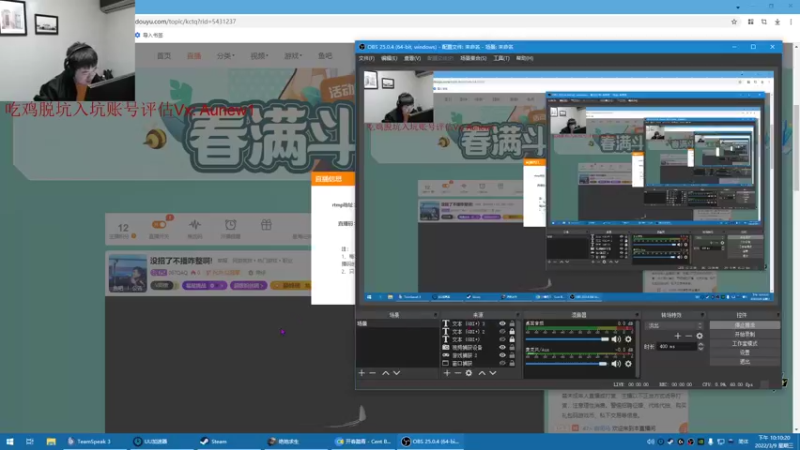Click the gift box icon on Douyu page
Viewport: 800px width, 450px height.
[266, 225]
